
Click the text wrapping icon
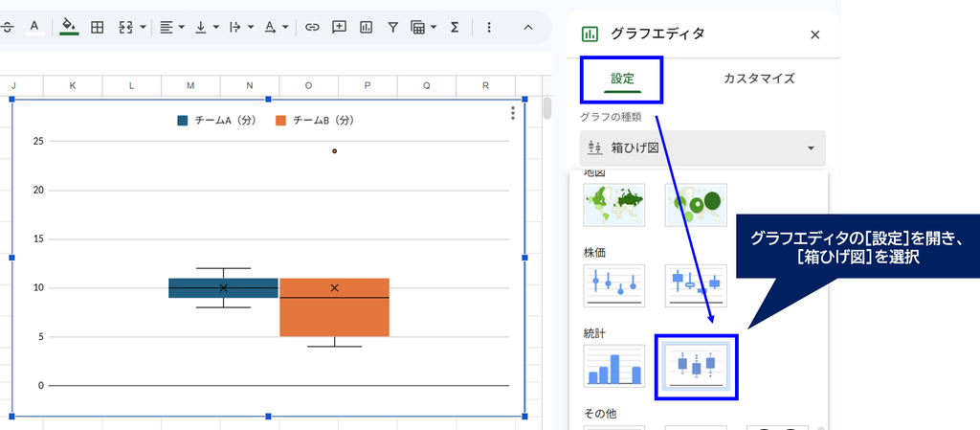tap(235, 27)
